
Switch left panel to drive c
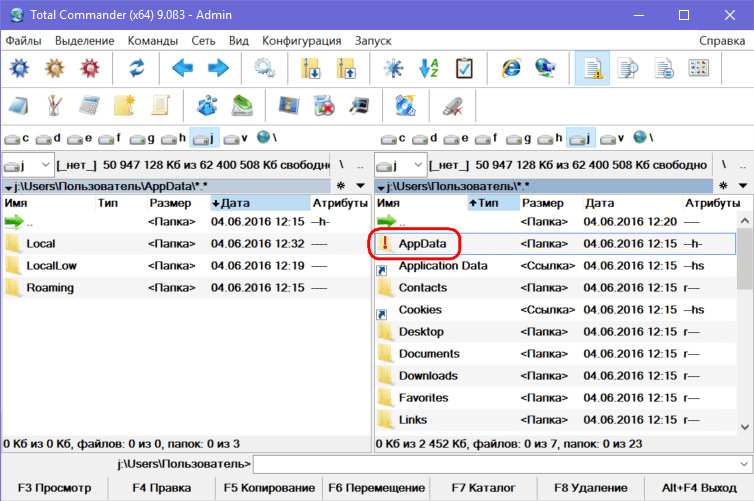pos(16,138)
